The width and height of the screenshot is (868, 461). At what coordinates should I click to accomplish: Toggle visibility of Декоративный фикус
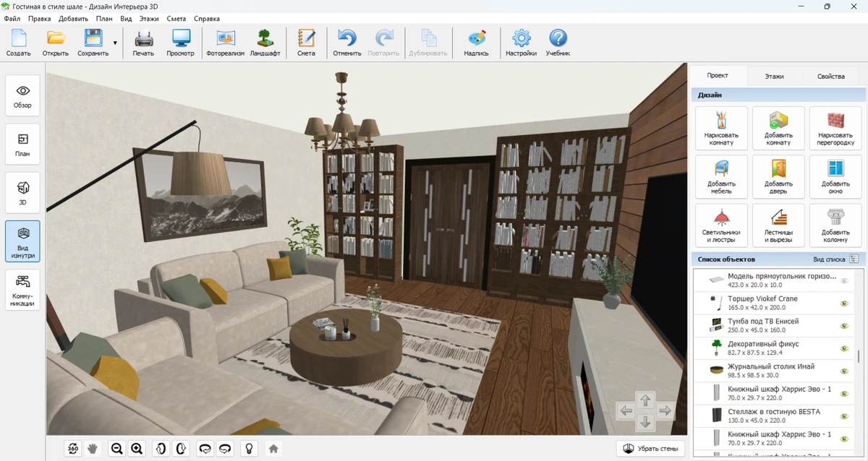tap(843, 349)
